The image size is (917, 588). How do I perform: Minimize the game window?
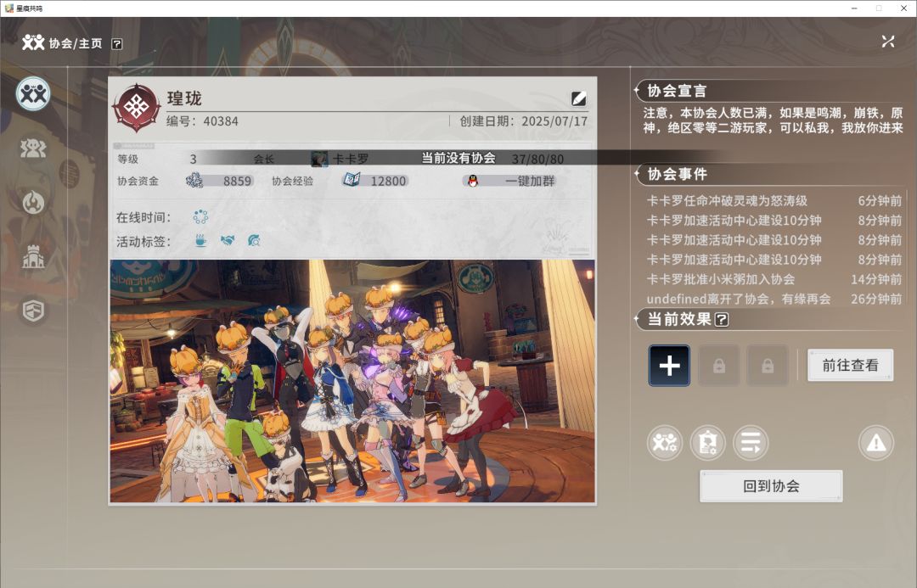[x=854, y=8]
